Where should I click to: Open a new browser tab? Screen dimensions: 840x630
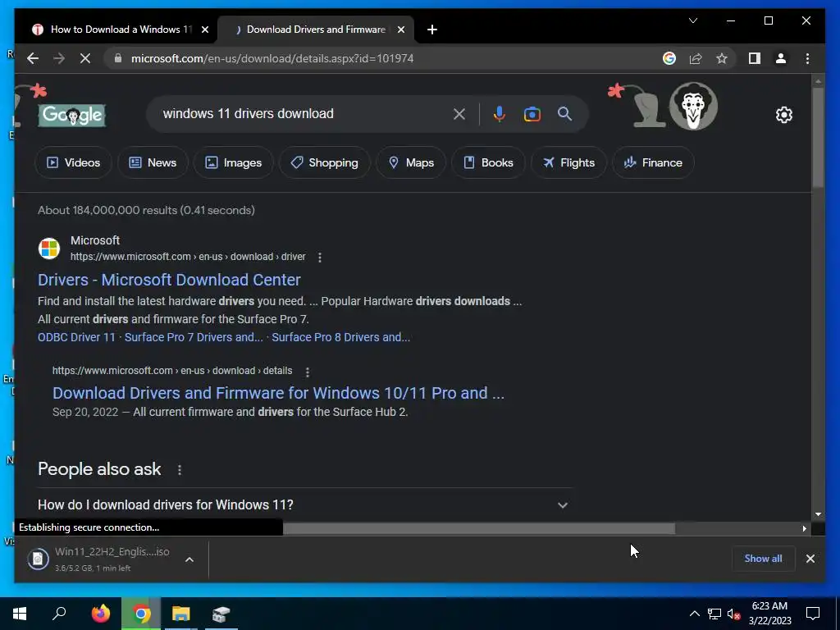pyautogui.click(x=432, y=30)
